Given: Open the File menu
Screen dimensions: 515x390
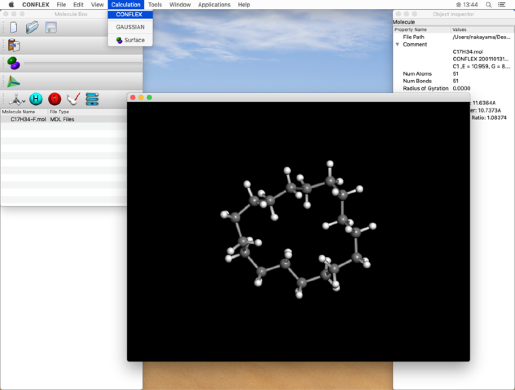Looking at the screenshot, I should tap(61, 5).
